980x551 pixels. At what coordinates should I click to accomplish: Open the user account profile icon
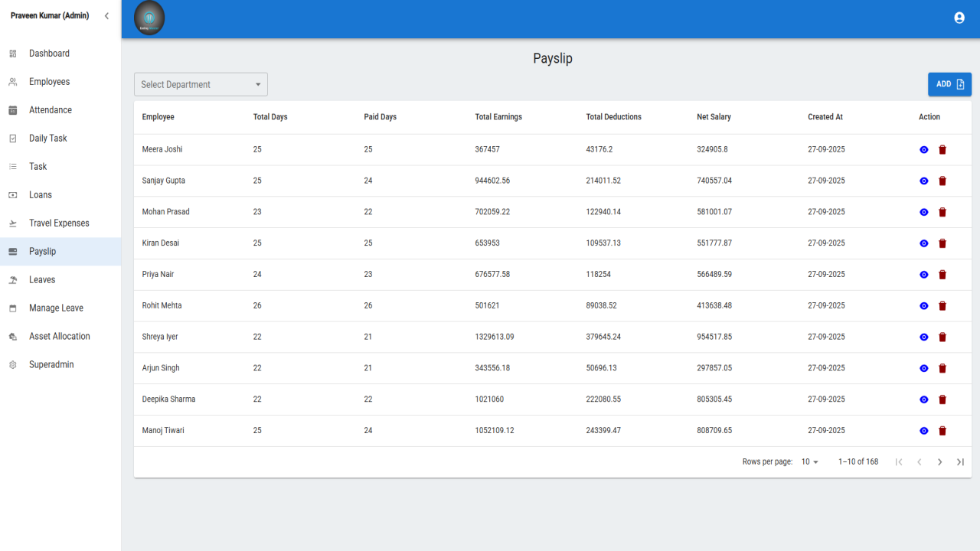point(959,18)
